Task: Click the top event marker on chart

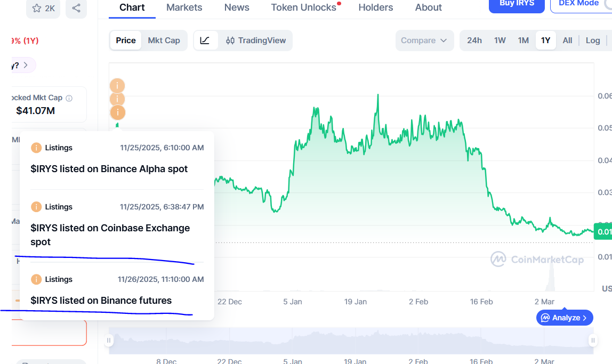Action: click(x=117, y=85)
